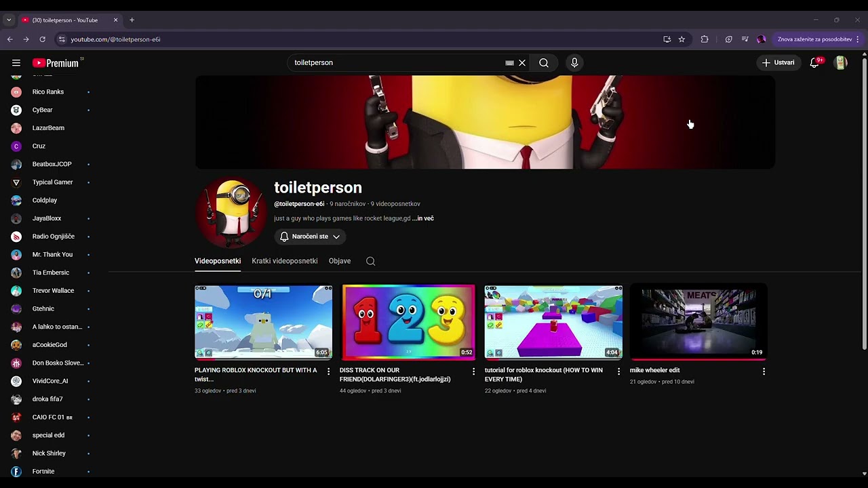This screenshot has width=868, height=488.
Task: Play the 123 DISS TRACK thumbnail
Action: (408, 322)
